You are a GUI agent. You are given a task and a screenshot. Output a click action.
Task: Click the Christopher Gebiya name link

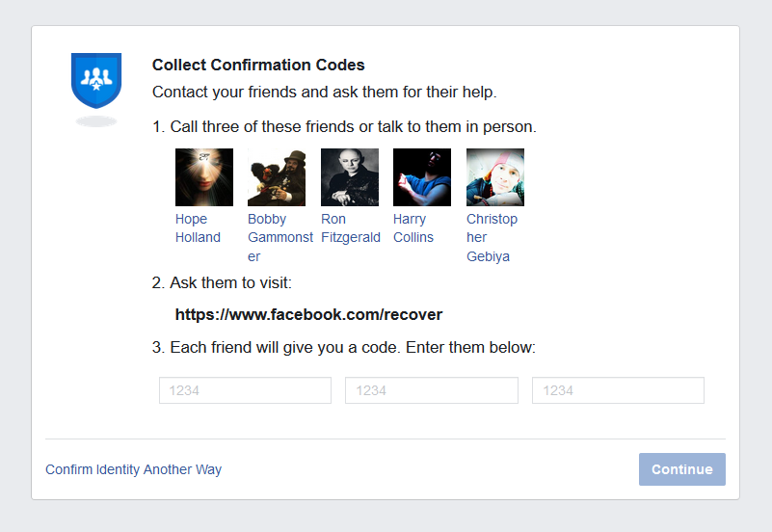coord(492,237)
